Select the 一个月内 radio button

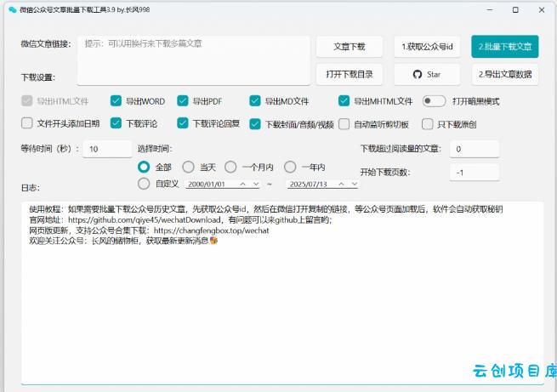point(230,167)
